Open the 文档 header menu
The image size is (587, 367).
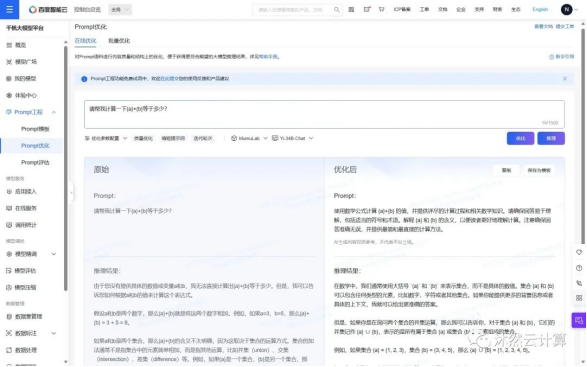(x=442, y=9)
